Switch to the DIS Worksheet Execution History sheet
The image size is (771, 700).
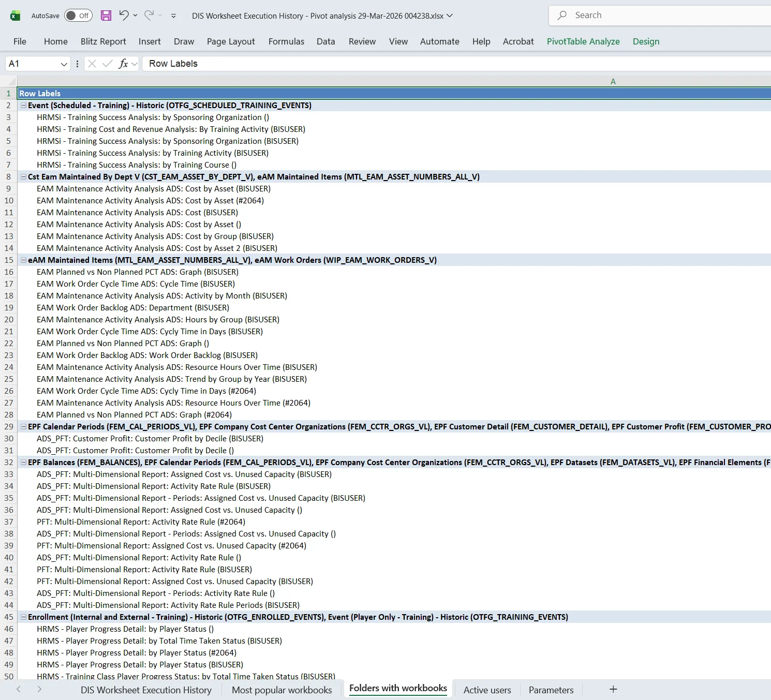point(146,690)
